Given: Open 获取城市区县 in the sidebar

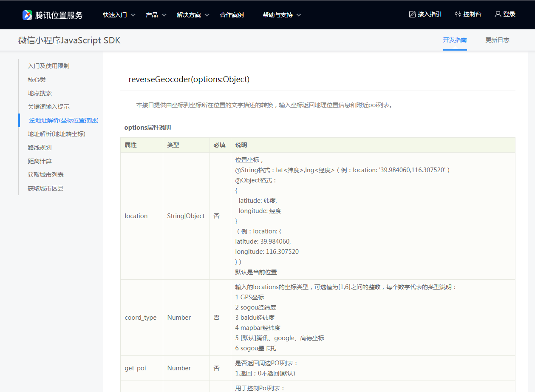Looking at the screenshot, I should point(45,188).
